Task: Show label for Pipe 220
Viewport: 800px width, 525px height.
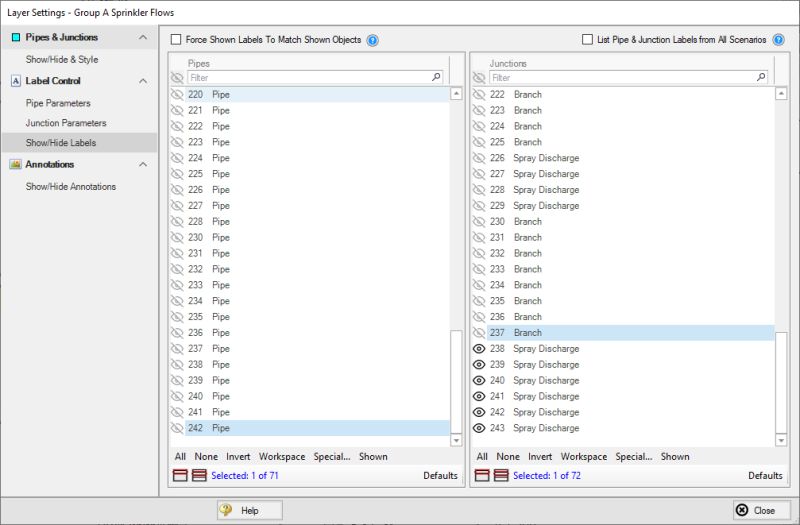Action: click(x=177, y=94)
